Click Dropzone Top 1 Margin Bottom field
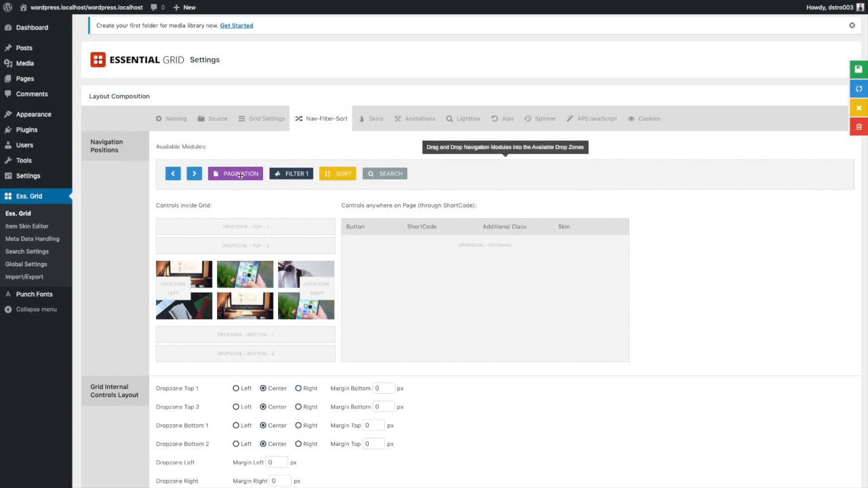868x488 pixels. [x=384, y=388]
